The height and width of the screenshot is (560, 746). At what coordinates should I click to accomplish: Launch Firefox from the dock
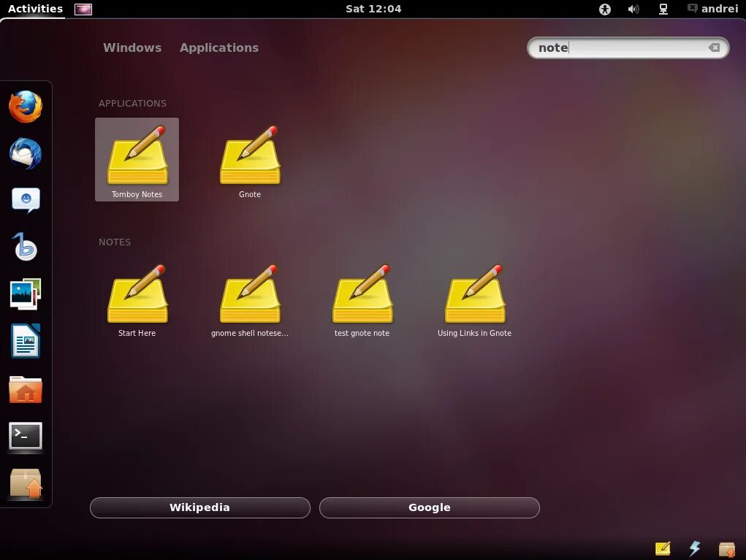click(26, 105)
